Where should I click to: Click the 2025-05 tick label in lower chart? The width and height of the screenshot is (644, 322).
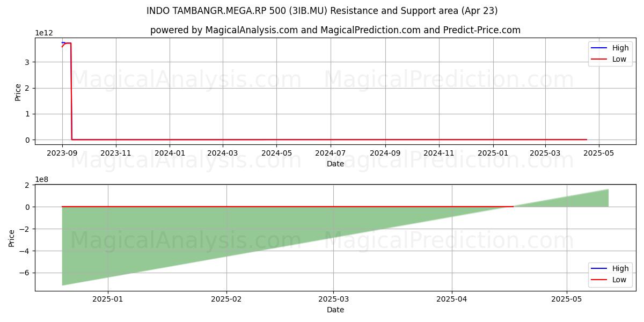(x=567, y=299)
